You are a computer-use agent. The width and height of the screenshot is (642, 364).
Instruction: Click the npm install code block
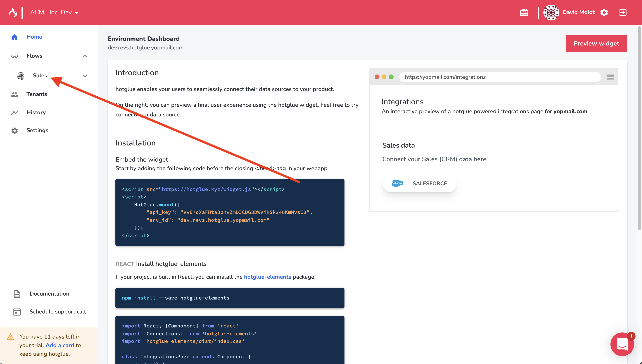(230, 298)
